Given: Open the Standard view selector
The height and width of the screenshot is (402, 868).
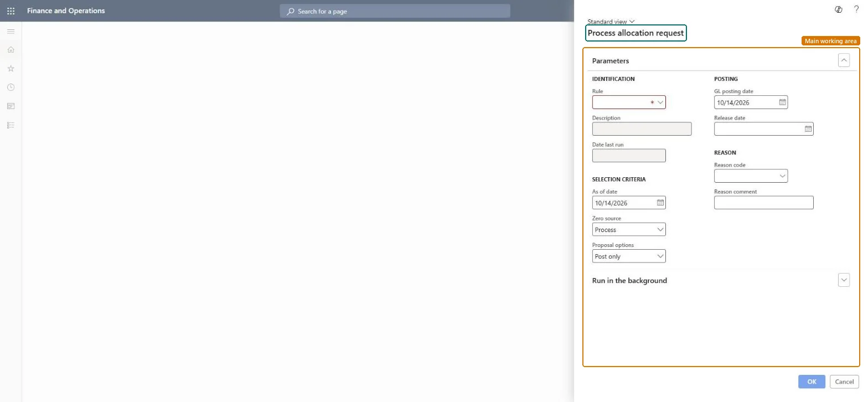Looking at the screenshot, I should (x=611, y=22).
